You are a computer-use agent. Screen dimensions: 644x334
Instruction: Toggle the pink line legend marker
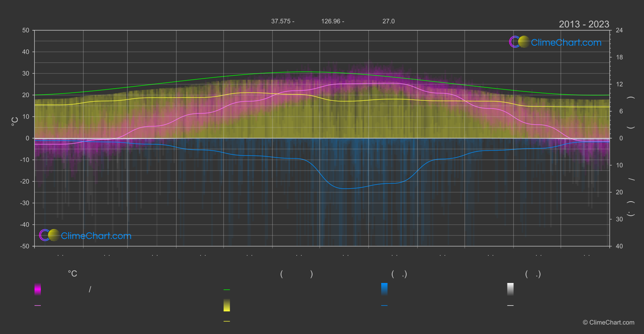click(x=38, y=306)
